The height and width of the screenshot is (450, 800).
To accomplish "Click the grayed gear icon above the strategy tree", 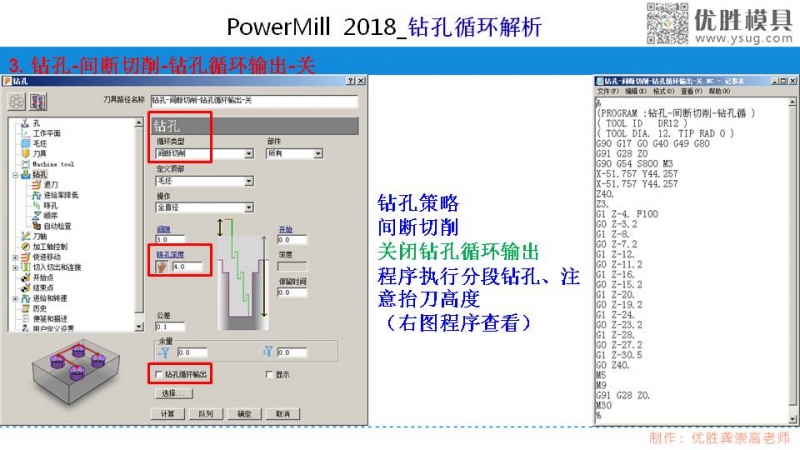I will pyautogui.click(x=16, y=102).
